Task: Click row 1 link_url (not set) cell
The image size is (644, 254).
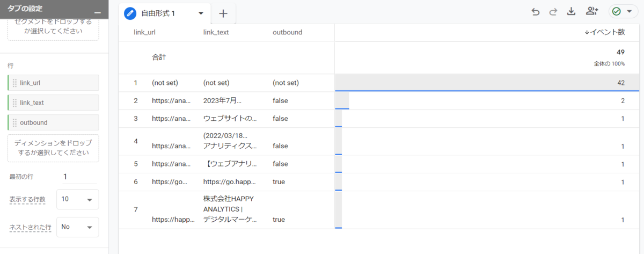Action: pyautogui.click(x=165, y=83)
